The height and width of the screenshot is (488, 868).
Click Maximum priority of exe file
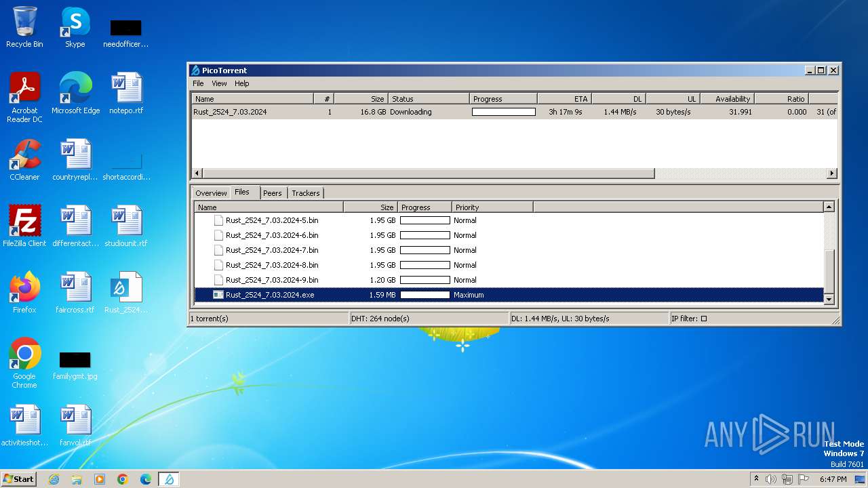pyautogui.click(x=469, y=295)
